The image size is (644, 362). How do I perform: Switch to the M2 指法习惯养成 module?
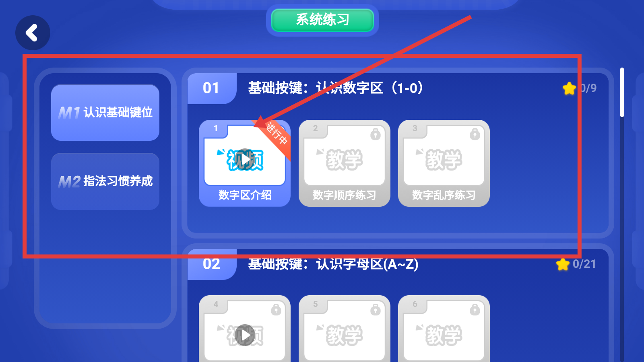coord(105,181)
